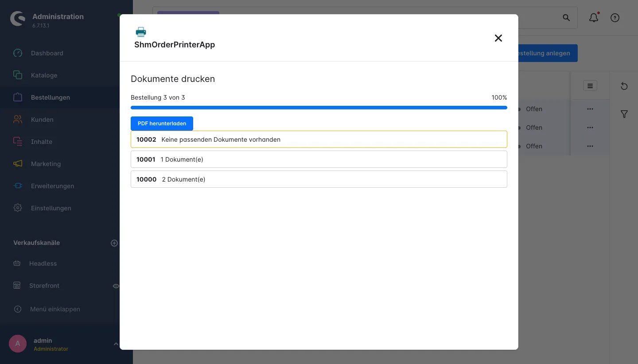Toggle Storefront preview eye icon
This screenshot has width=638, height=364.
click(116, 286)
